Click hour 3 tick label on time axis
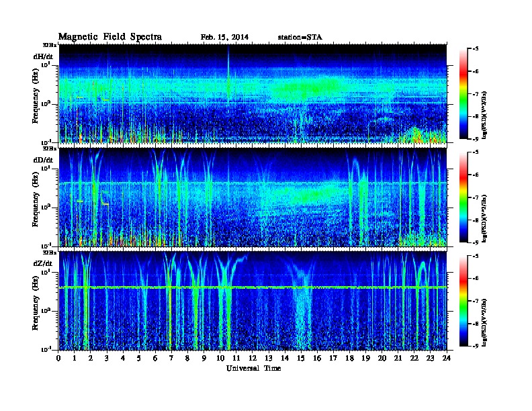The image size is (532, 411). (x=107, y=358)
